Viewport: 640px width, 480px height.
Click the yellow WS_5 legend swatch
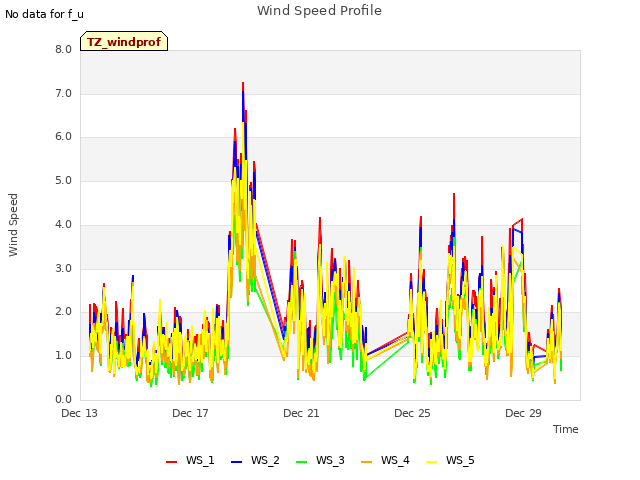pos(431,462)
